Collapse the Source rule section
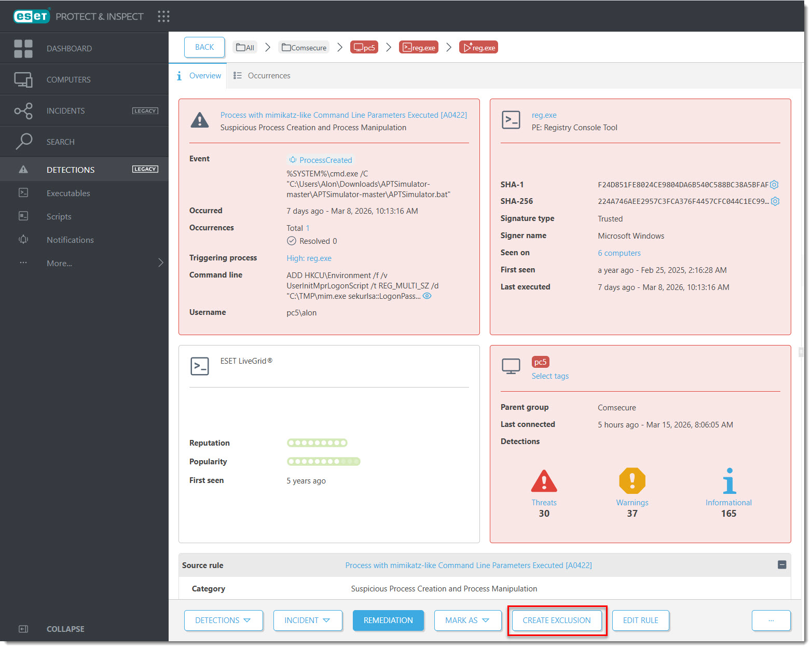This screenshot has width=812, height=649. click(782, 564)
